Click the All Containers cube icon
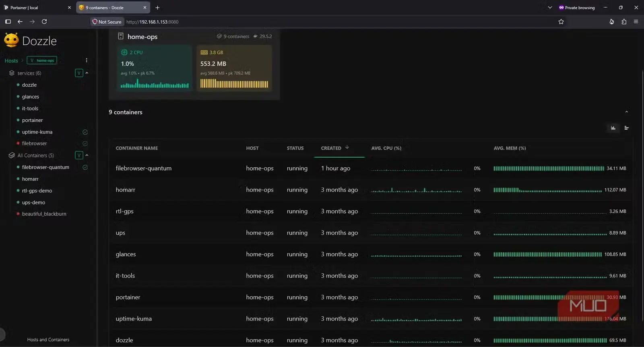This screenshot has width=644, height=347. coord(12,155)
